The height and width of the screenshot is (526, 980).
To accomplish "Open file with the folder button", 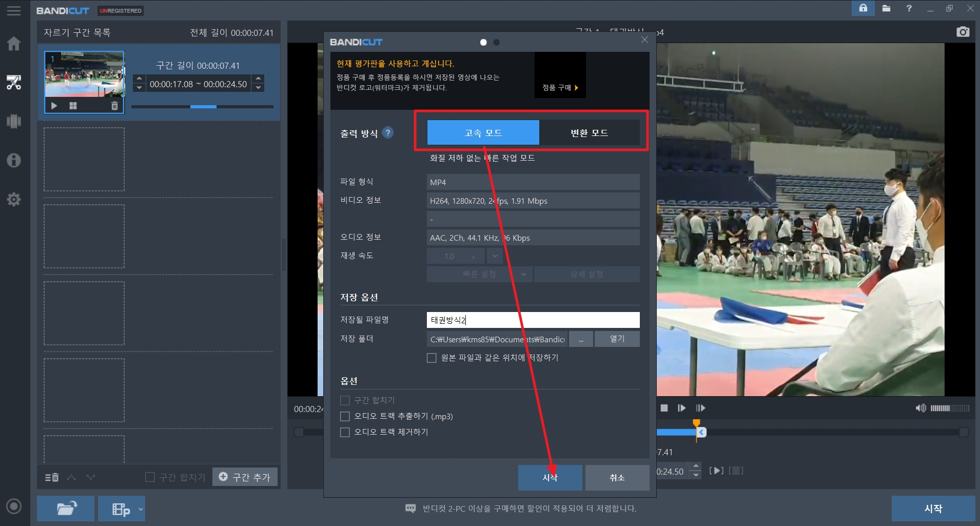I will (66, 509).
